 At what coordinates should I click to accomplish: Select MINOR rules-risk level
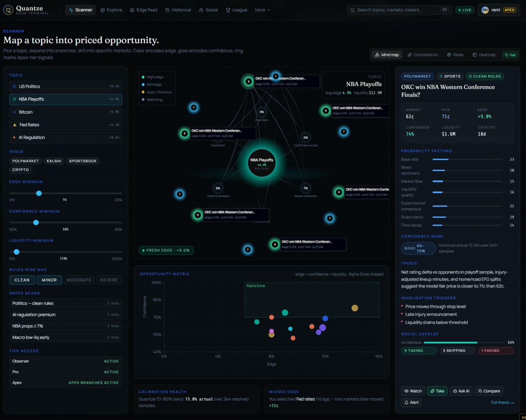coord(49,280)
